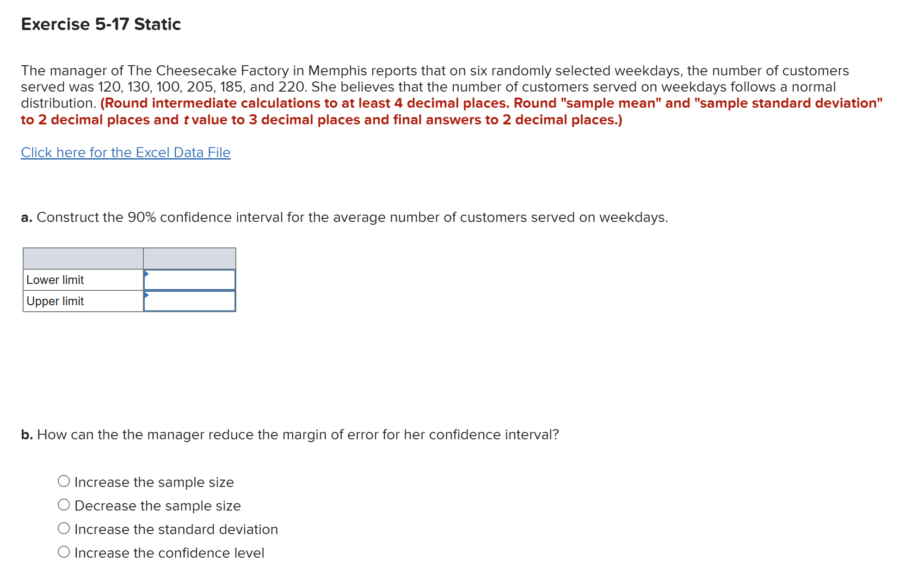The height and width of the screenshot is (579, 924).
Task: Click the blue arrow beside the Lower limit field
Action: point(146,274)
